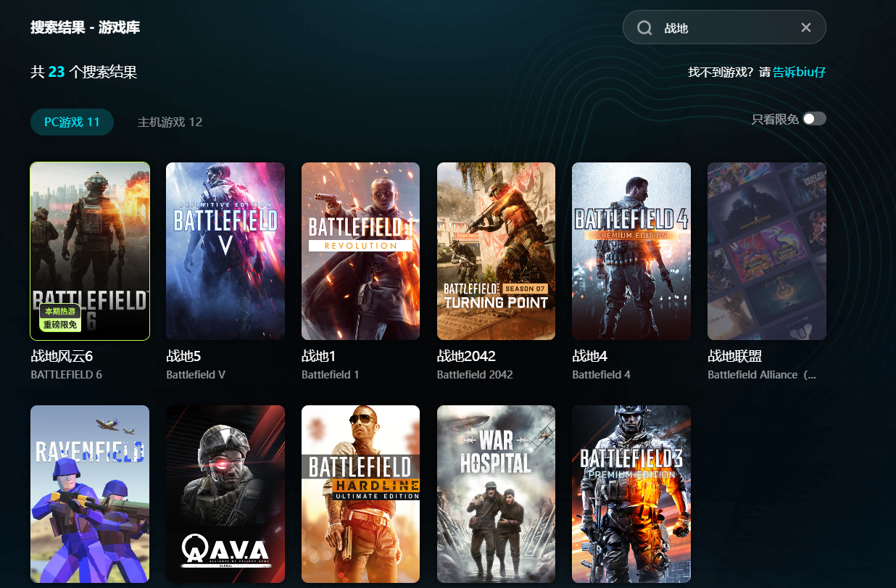Click the 战地1 title text
The image size is (896, 588).
coord(318,356)
